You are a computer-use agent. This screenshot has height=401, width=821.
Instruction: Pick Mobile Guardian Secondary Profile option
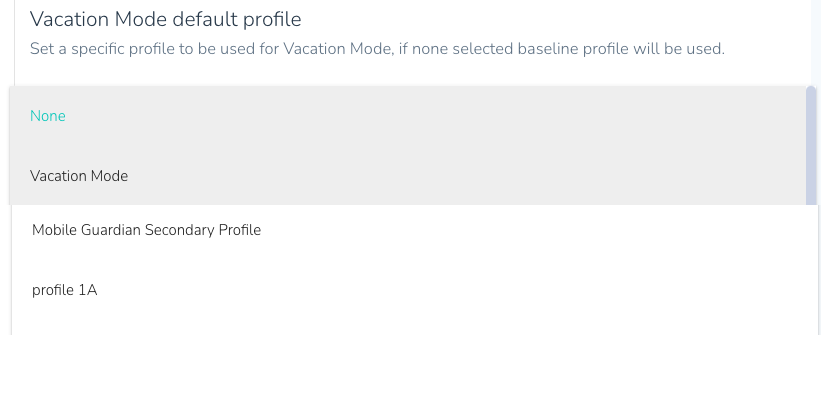pos(146,230)
